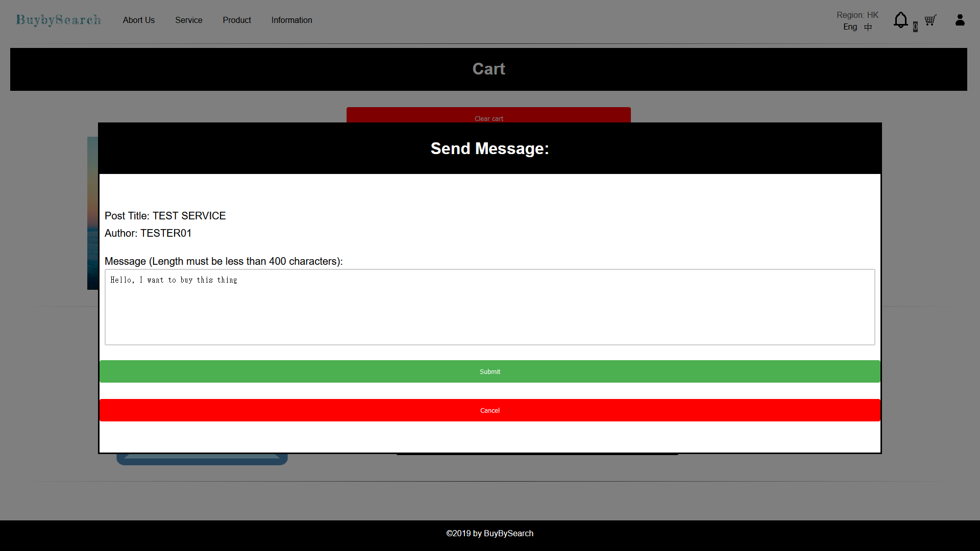980x551 pixels.
Task: Click the Cart page title banner
Action: click(x=488, y=69)
